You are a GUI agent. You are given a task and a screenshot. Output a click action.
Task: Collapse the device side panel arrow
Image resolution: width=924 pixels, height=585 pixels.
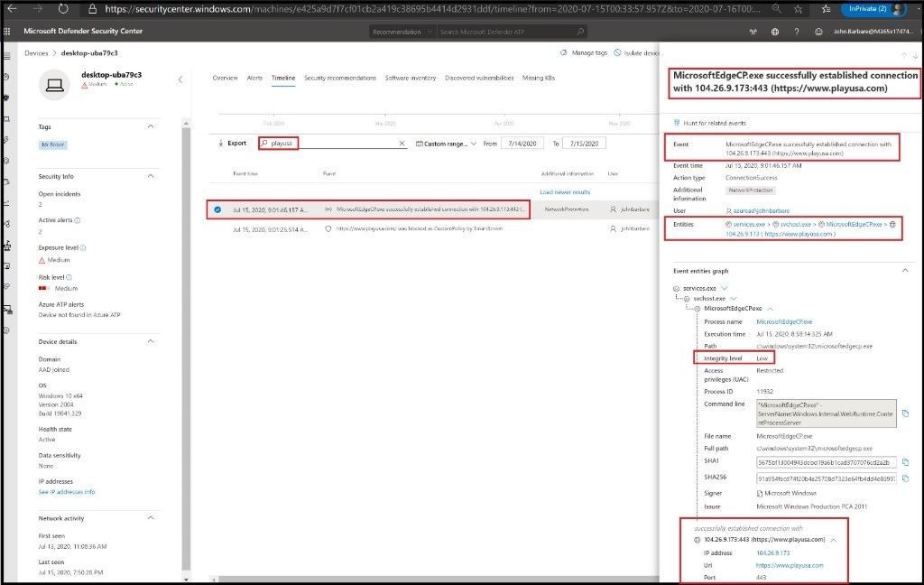[180, 79]
